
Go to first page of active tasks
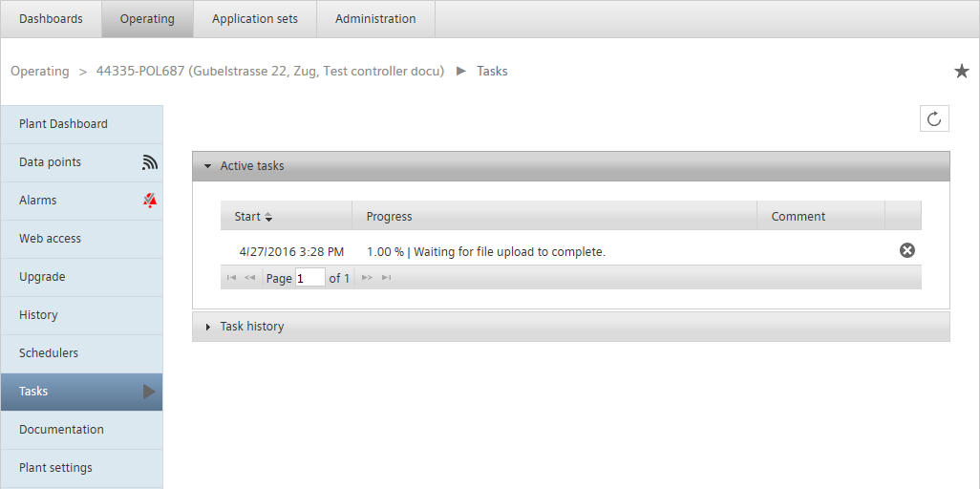tap(231, 278)
